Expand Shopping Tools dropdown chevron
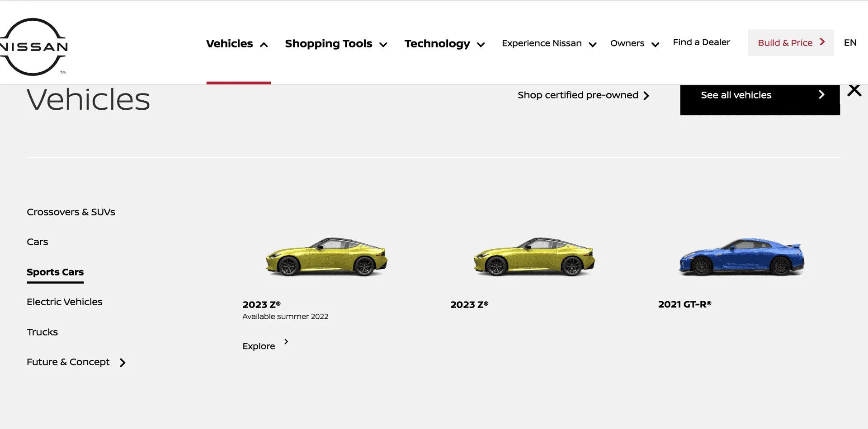This screenshot has width=868, height=429. point(383,44)
